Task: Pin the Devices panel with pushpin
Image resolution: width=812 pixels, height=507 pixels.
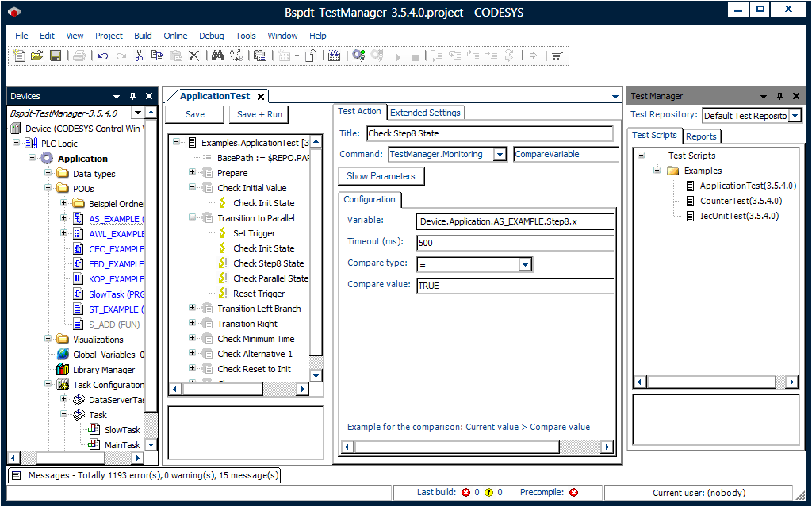Action: coord(133,96)
